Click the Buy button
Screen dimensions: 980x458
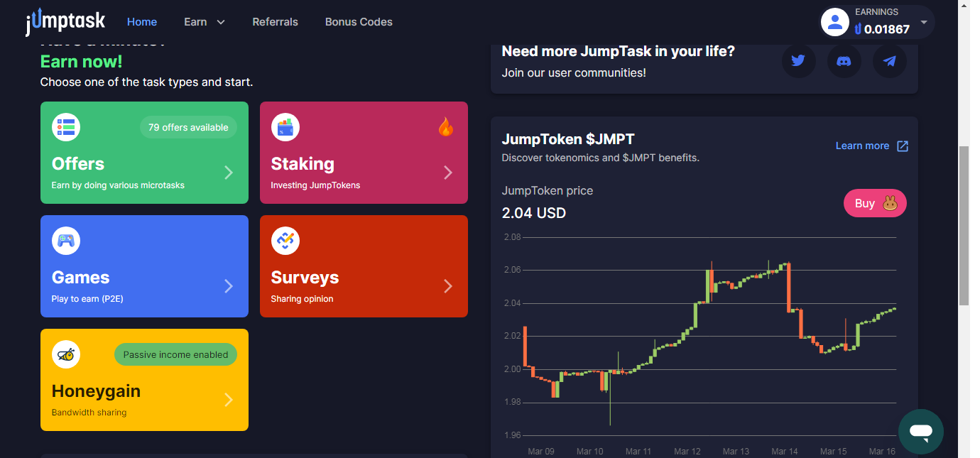(875, 204)
